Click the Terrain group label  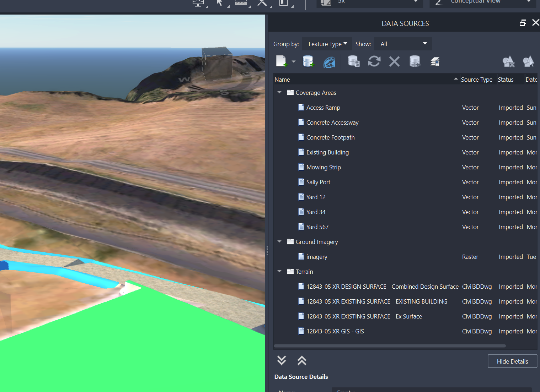304,272
